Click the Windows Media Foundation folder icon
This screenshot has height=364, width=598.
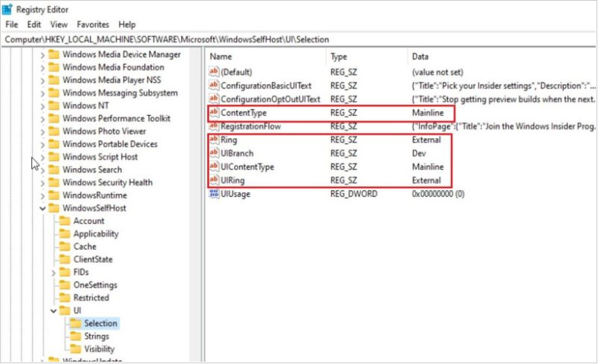click(53, 67)
